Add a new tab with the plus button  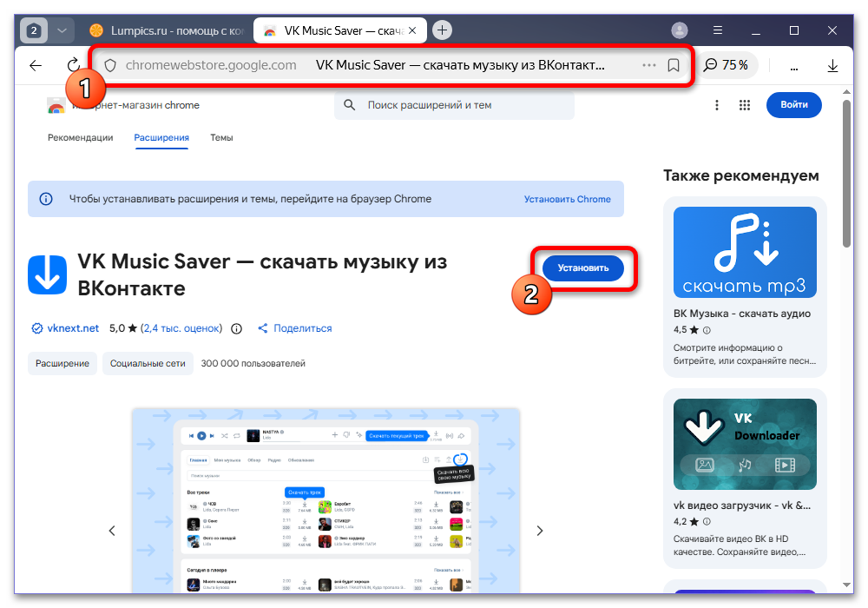[442, 30]
